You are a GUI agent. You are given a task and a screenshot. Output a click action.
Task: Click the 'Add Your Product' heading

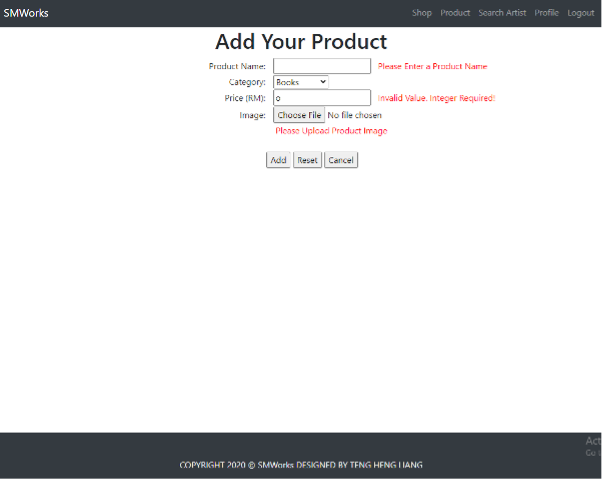click(x=301, y=41)
